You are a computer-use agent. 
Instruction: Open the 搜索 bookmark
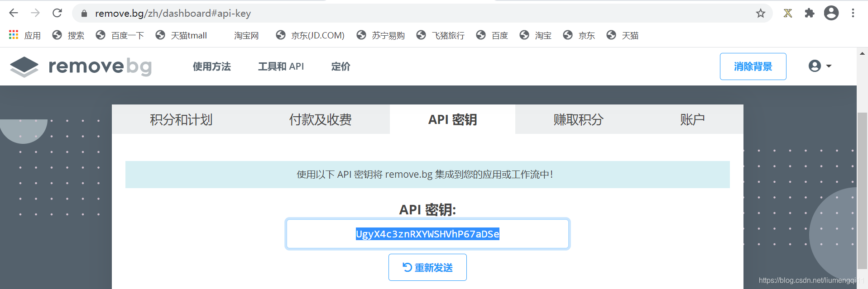pos(68,35)
